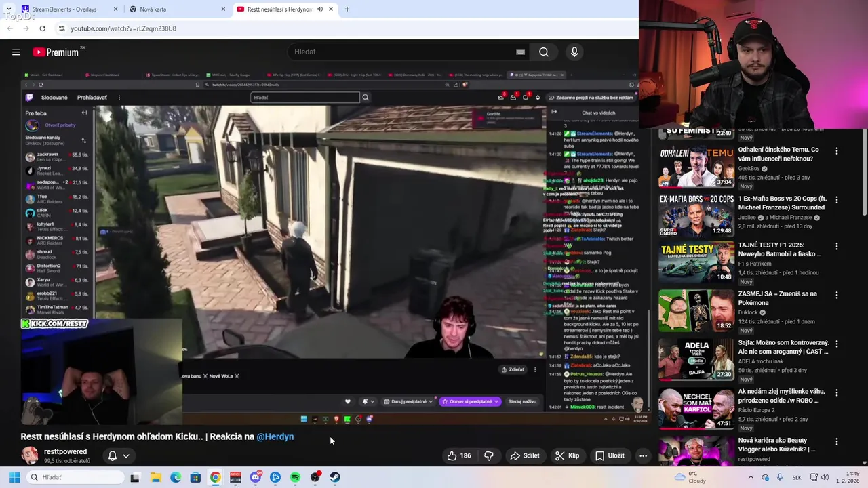Open options for Ex-Mafia Boss vs 20 Cops
Viewport: 868px width, 488px height.
pos(836,200)
